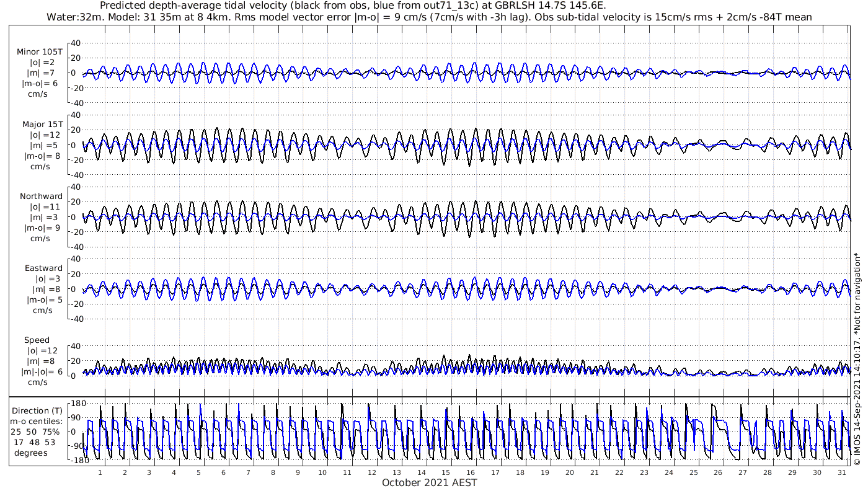
Task: Click day '5' on the x-axis
Action: tap(198, 472)
